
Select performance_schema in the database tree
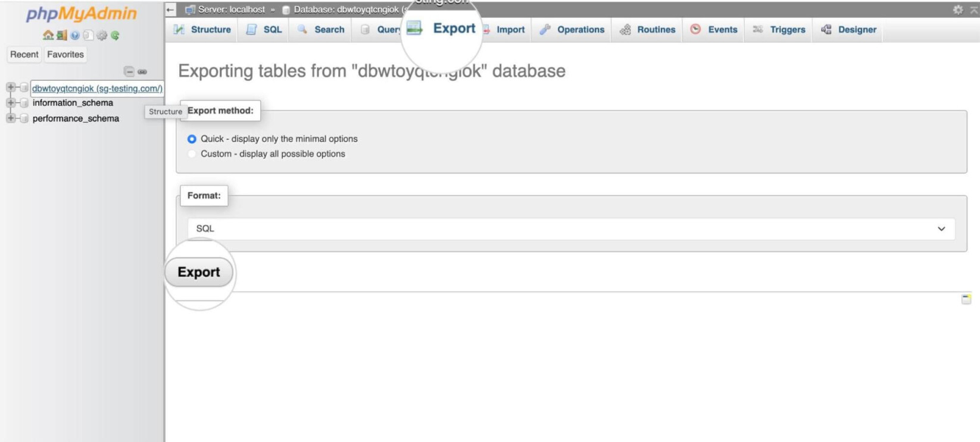coord(76,118)
